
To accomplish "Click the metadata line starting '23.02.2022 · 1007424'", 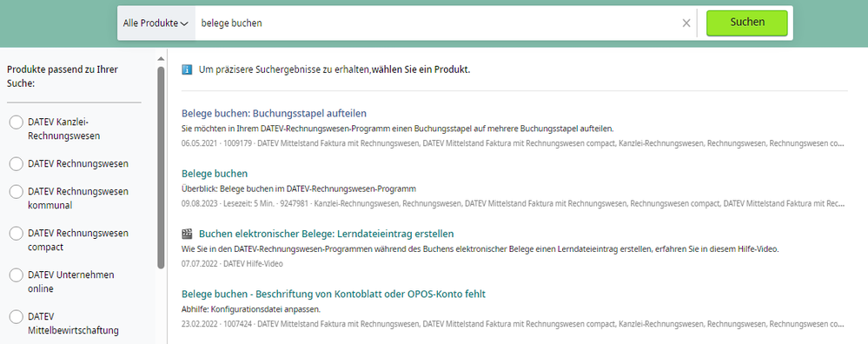I will [514, 323].
